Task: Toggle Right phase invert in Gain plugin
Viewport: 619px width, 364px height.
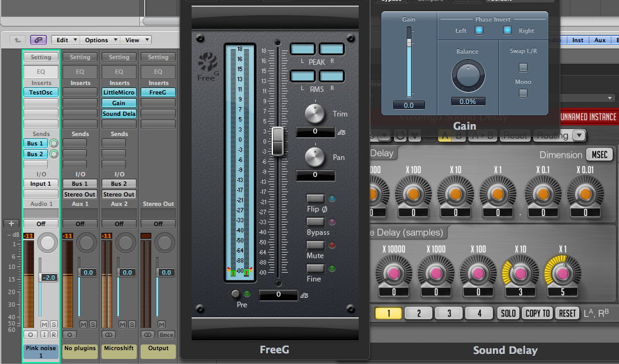Action: [x=507, y=30]
